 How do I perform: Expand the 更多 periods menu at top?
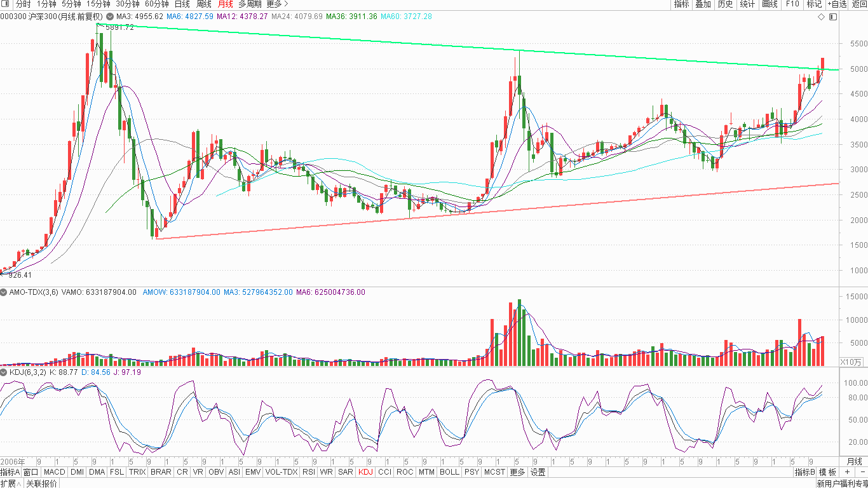pyautogui.click(x=277, y=4)
